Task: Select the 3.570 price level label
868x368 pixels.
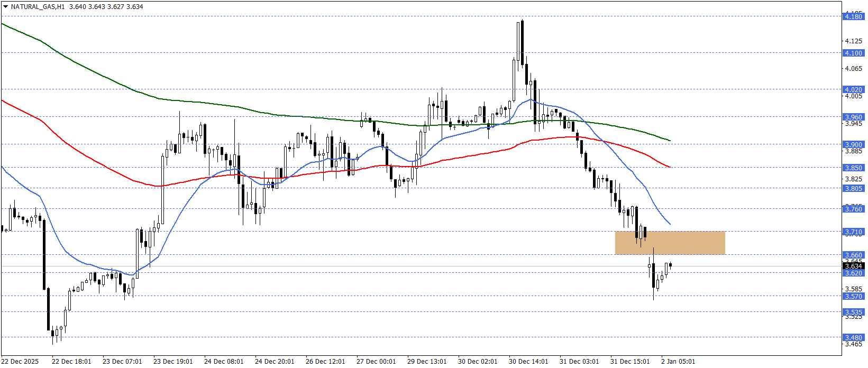Action: (853, 296)
